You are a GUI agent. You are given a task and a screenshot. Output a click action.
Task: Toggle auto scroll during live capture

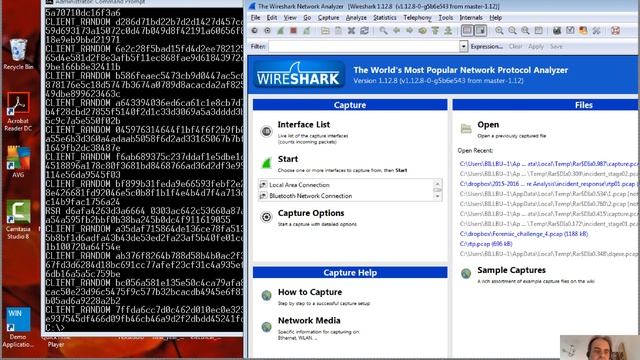[480, 31]
